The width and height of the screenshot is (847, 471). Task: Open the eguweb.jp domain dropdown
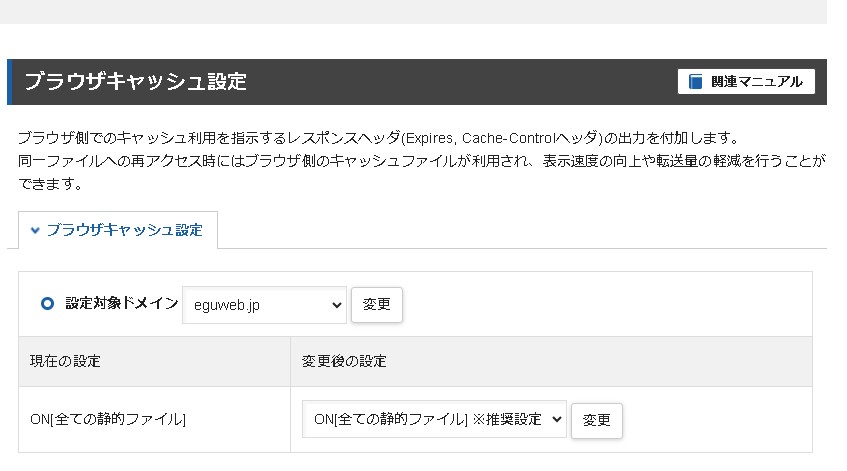[264, 305]
